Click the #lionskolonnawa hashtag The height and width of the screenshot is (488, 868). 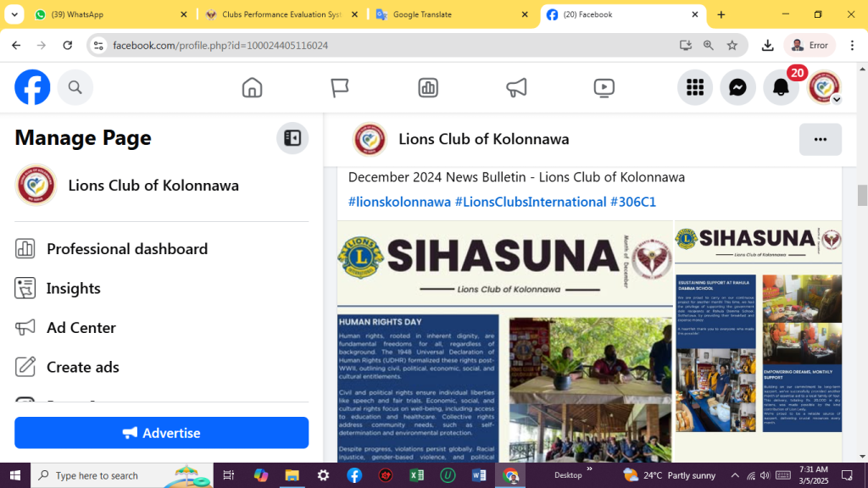[x=399, y=202]
